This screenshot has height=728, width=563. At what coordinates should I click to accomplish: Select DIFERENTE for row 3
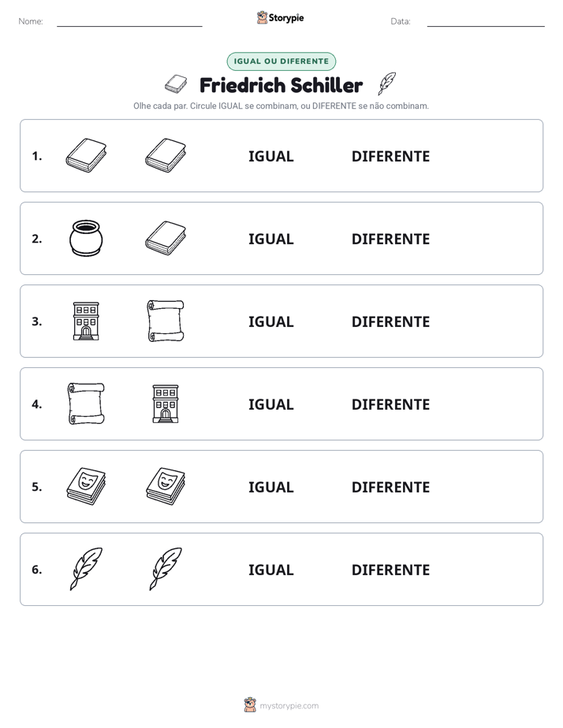[390, 321]
